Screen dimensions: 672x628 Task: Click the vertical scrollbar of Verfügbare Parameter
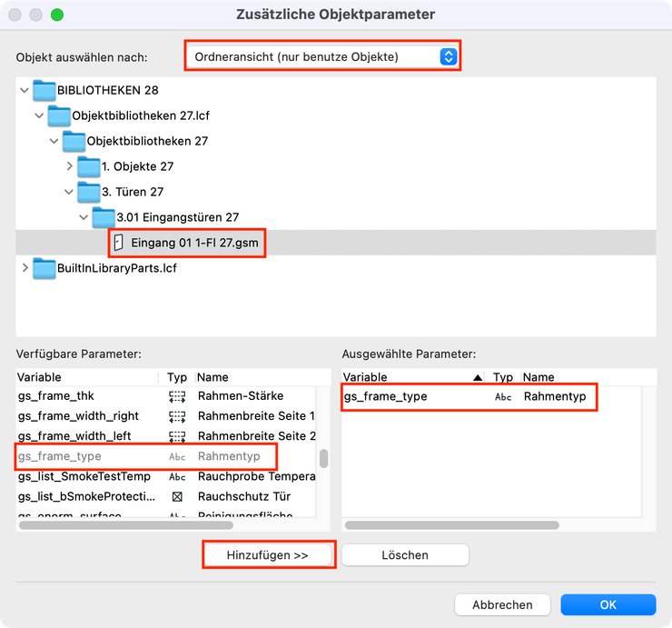pyautogui.click(x=322, y=457)
